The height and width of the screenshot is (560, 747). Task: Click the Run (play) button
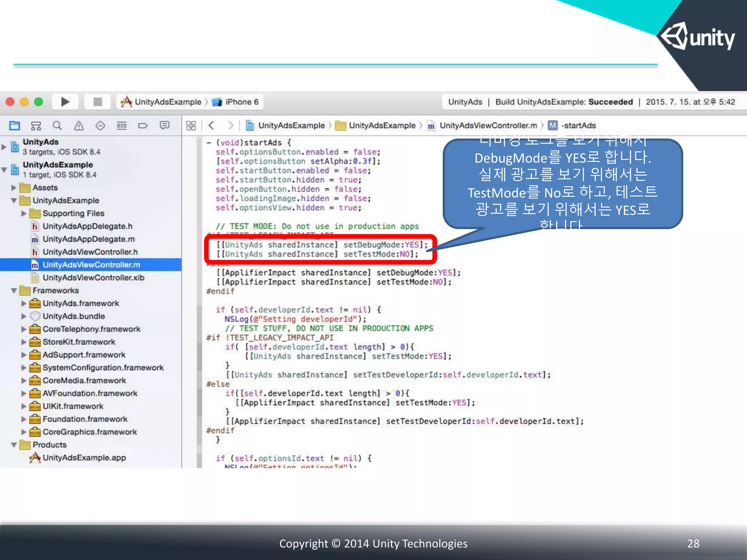pos(65,102)
